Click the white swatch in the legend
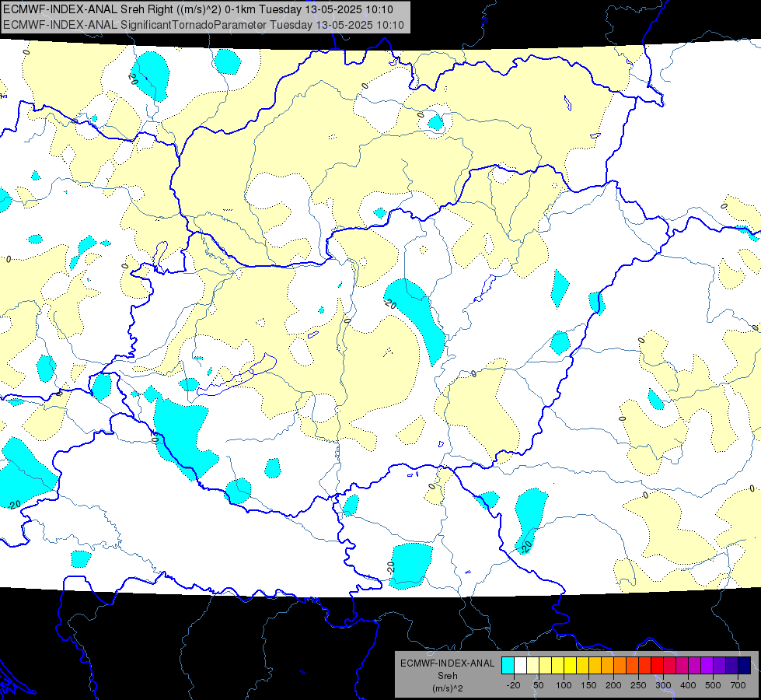 tap(520, 666)
